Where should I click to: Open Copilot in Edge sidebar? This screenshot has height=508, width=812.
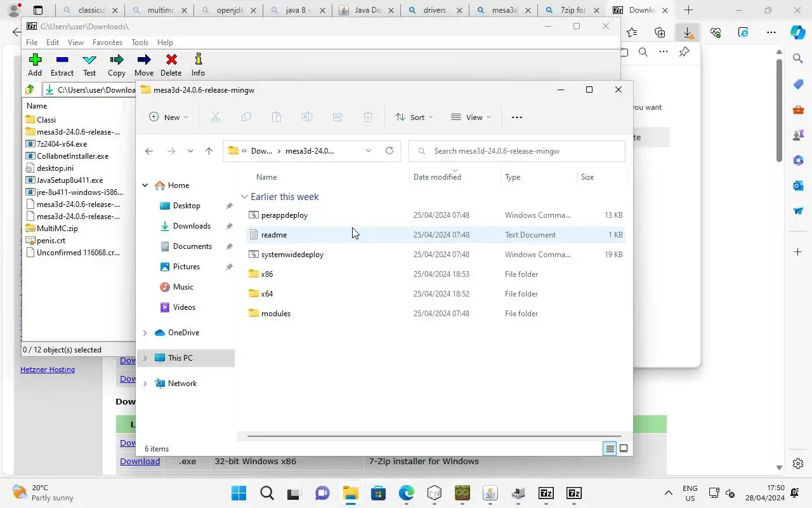coord(797,32)
